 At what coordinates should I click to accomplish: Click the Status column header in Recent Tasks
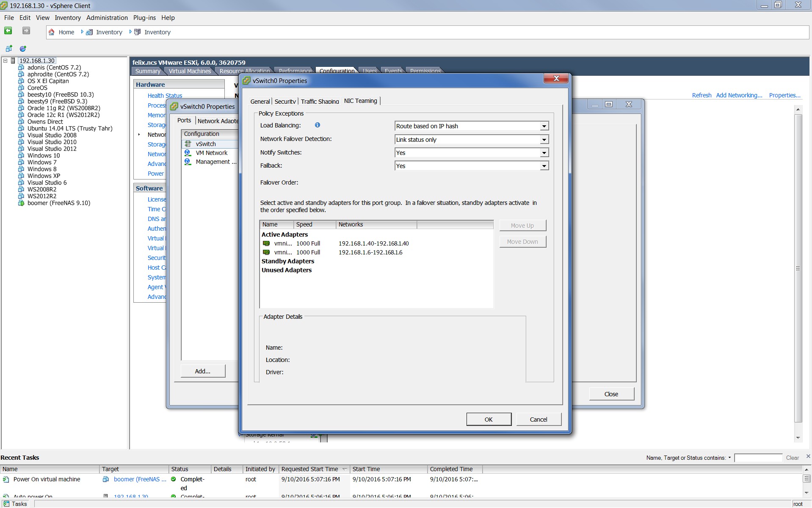pyautogui.click(x=190, y=469)
